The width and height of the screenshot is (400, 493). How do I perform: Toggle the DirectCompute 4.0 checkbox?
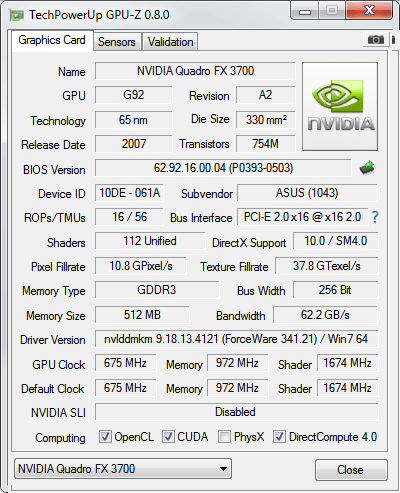point(279,436)
